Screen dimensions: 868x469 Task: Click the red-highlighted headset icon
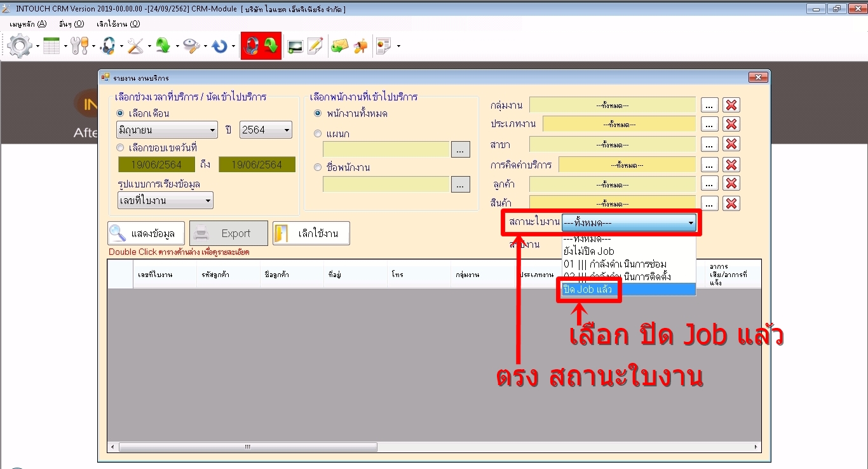252,46
